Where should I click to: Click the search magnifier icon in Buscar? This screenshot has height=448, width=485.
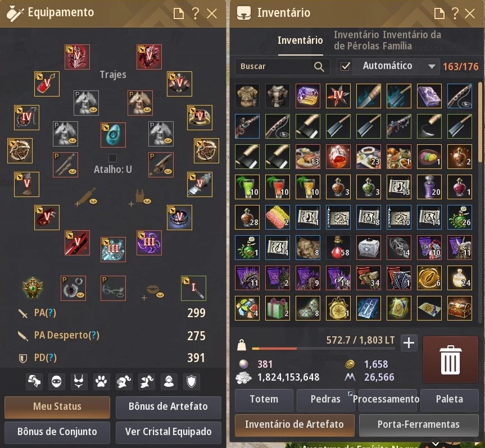click(x=319, y=66)
